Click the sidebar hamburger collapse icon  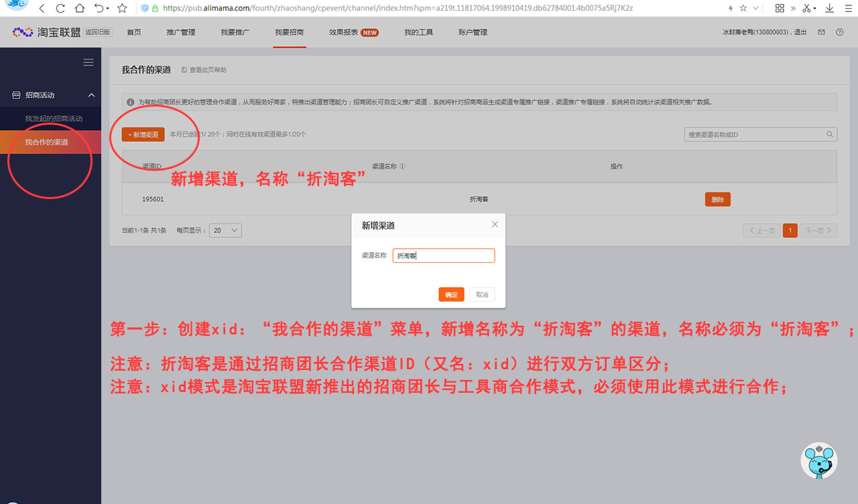pyautogui.click(x=88, y=62)
